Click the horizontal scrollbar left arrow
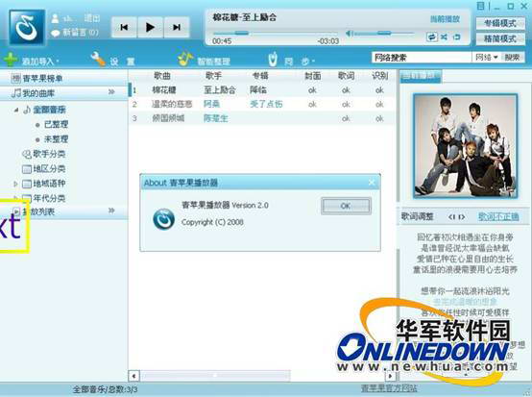 point(133,376)
